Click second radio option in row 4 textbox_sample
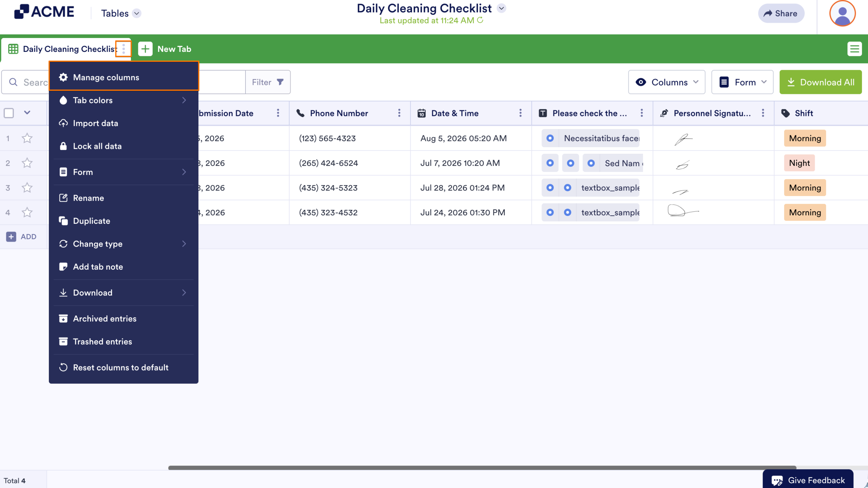Image resolution: width=868 pixels, height=488 pixels. (567, 213)
